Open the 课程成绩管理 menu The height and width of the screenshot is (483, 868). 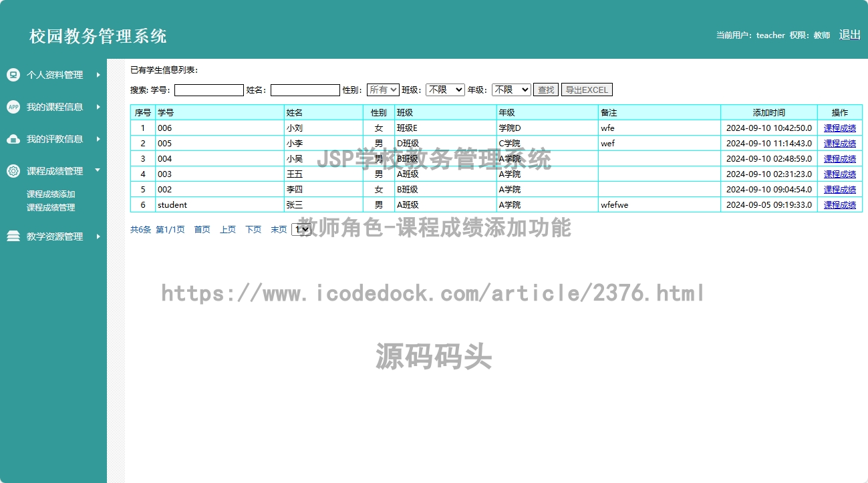[x=53, y=171]
